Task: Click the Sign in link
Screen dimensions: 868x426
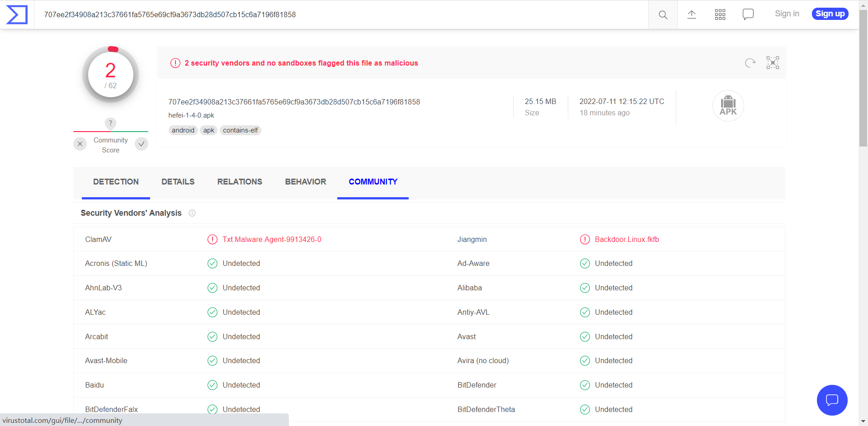Action: pyautogui.click(x=787, y=14)
